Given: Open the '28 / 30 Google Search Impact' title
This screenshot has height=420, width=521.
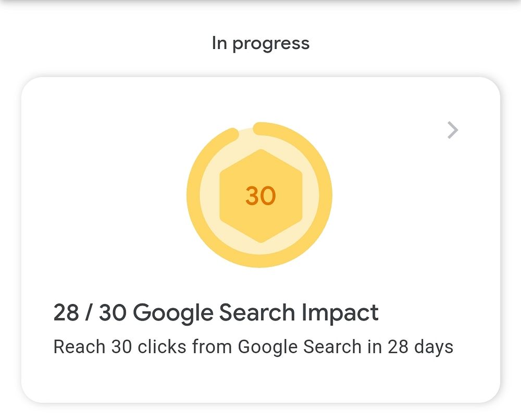Looking at the screenshot, I should click(x=216, y=313).
